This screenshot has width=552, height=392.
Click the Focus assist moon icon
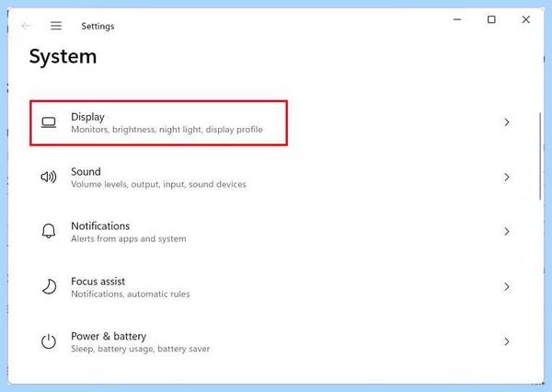(x=49, y=286)
